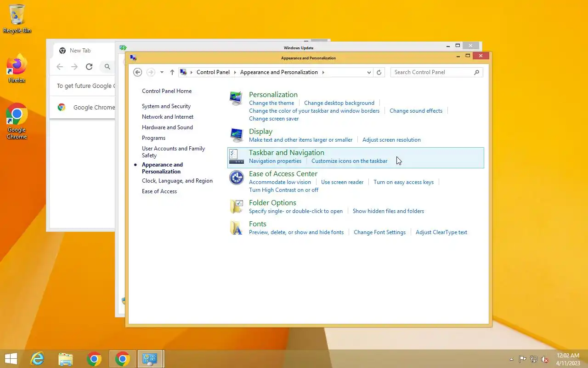Click Customize icons on the taskbar
This screenshot has height=368, width=588.
(x=349, y=161)
